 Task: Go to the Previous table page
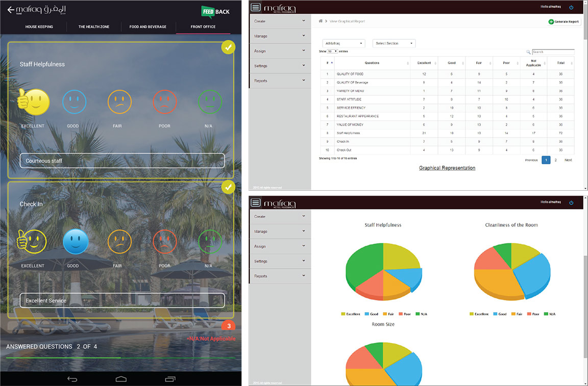point(531,160)
